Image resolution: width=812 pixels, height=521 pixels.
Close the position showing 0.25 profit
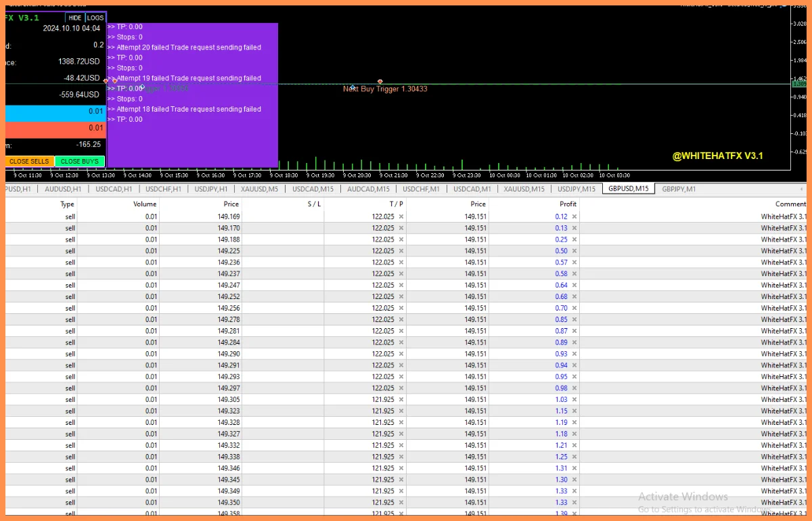point(574,240)
